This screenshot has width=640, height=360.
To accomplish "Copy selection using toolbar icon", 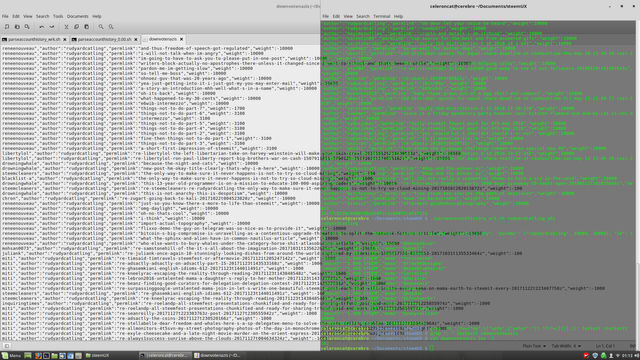I will (76, 27).
